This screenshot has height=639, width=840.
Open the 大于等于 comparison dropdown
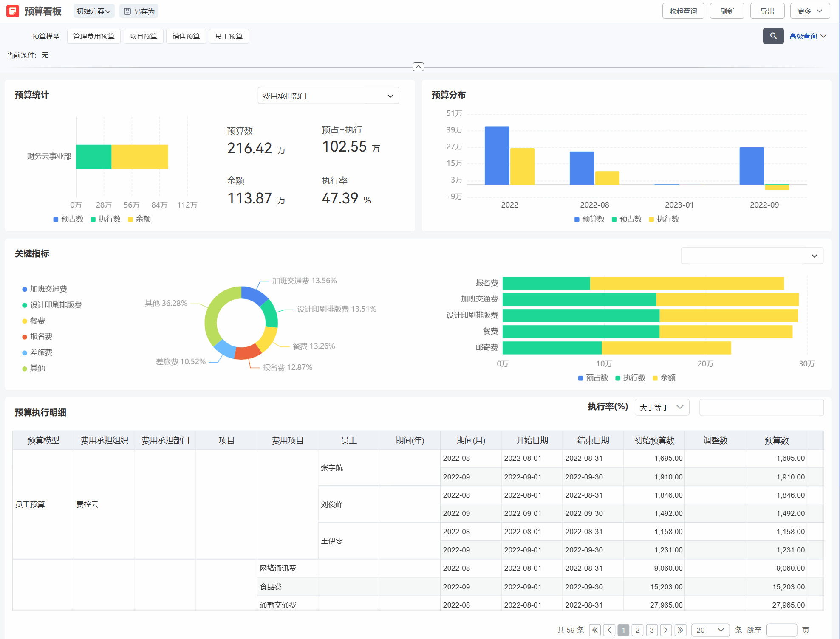[x=662, y=407]
